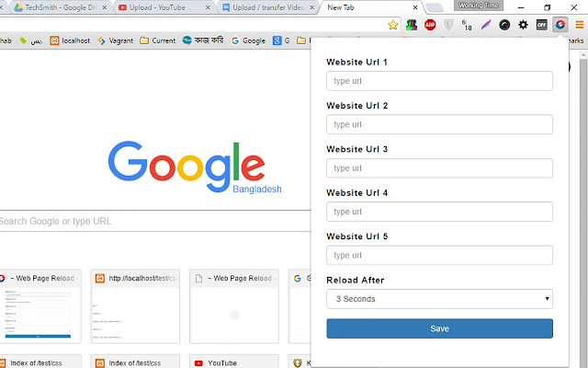Open the Vagrant bookmark
This screenshot has height=368, width=588.
pyautogui.click(x=115, y=40)
